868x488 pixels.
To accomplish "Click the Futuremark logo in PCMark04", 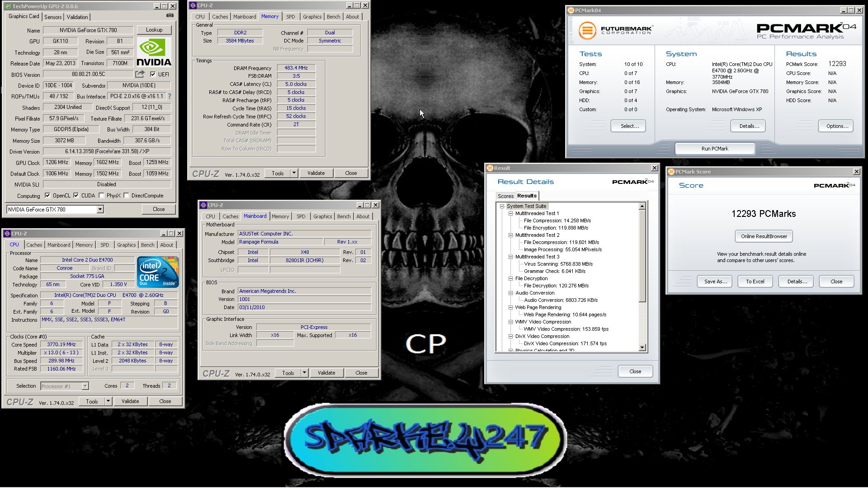I will tap(616, 30).
